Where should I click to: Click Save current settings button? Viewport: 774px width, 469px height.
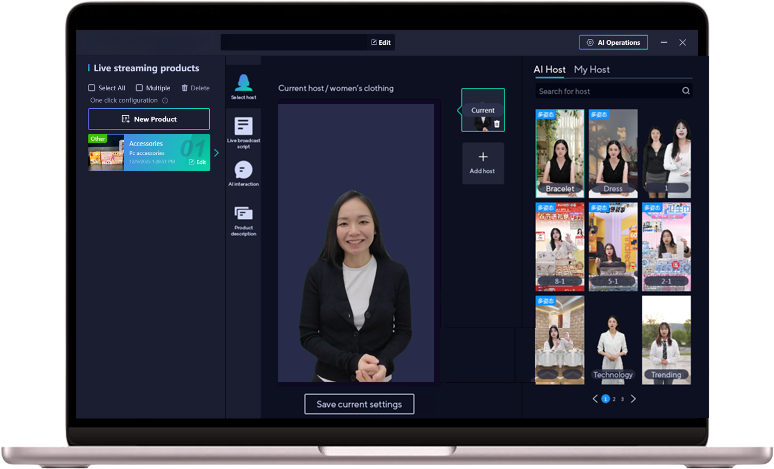(359, 404)
